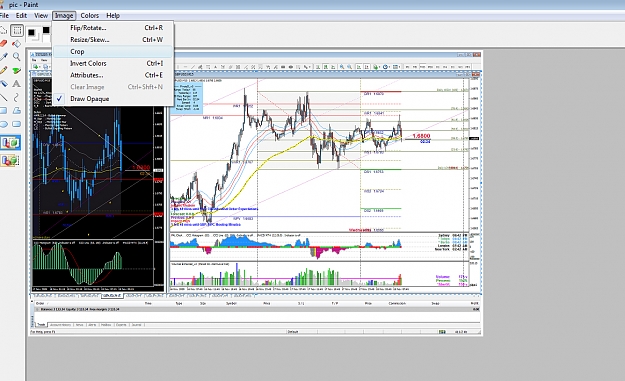
Task: Choose the Pencil tool
Action: pyautogui.click(x=3, y=71)
